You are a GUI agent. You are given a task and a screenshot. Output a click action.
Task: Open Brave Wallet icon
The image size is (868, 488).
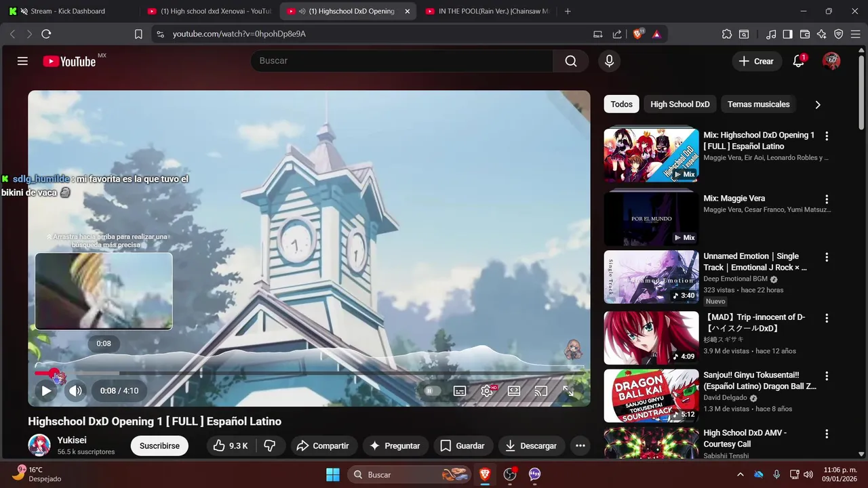pyautogui.click(x=805, y=34)
